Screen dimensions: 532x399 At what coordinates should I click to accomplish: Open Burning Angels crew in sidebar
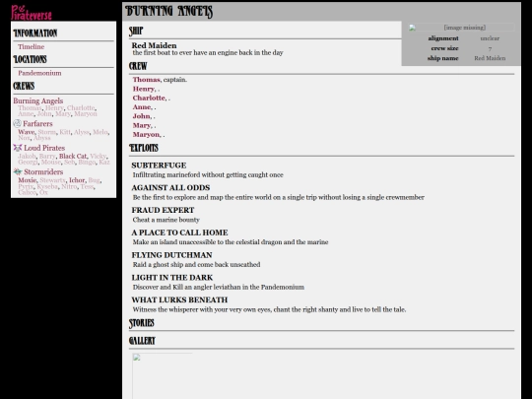coord(38,100)
